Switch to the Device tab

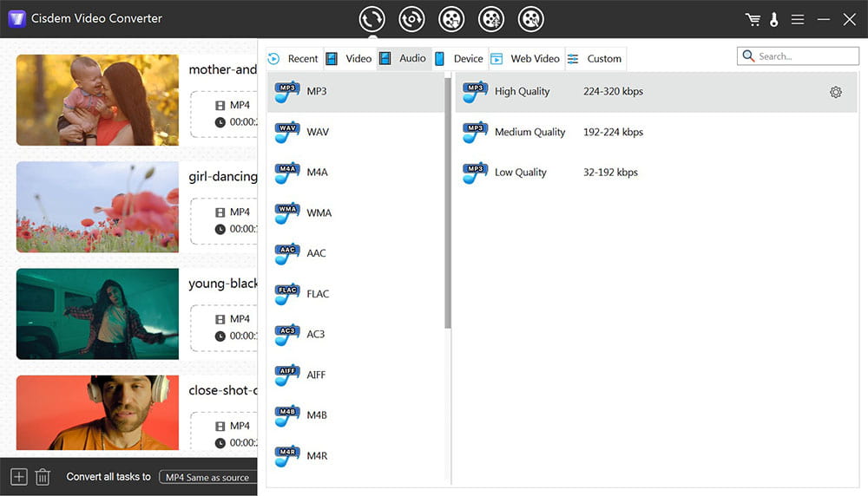click(x=459, y=59)
